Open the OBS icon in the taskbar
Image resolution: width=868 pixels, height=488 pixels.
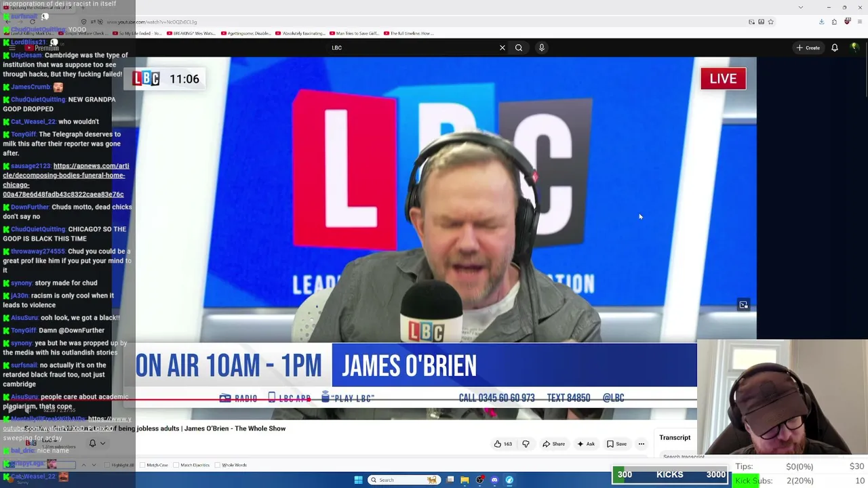(479, 480)
